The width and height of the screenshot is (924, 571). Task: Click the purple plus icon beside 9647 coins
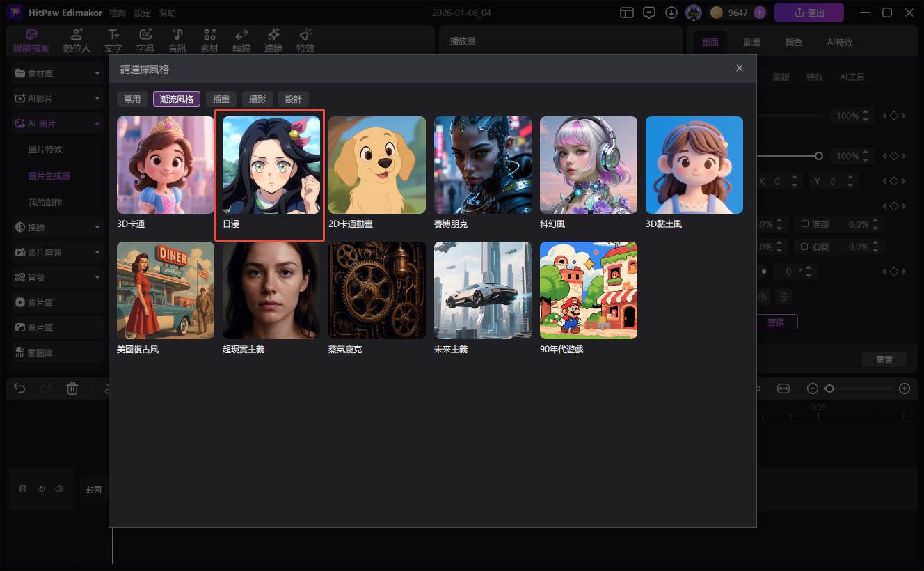pyautogui.click(x=760, y=13)
